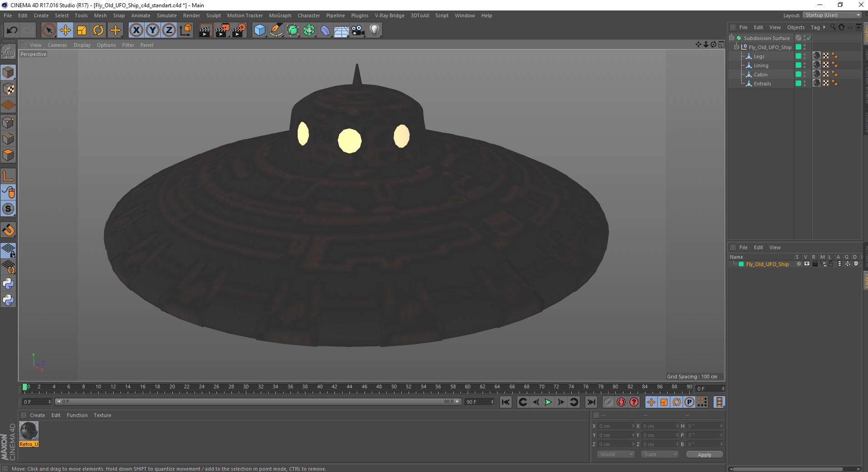Play the animation forward
This screenshot has width=868, height=472.
(548, 402)
